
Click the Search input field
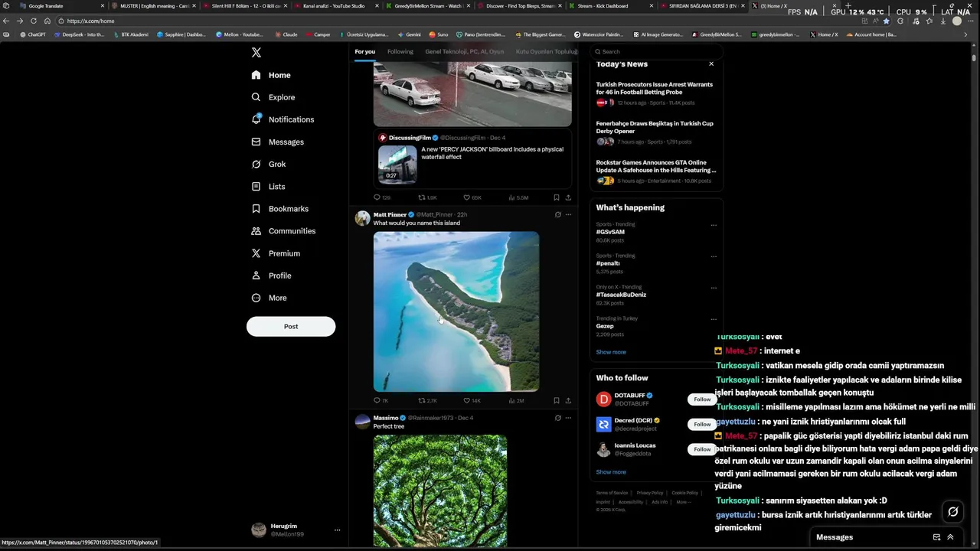(657, 52)
